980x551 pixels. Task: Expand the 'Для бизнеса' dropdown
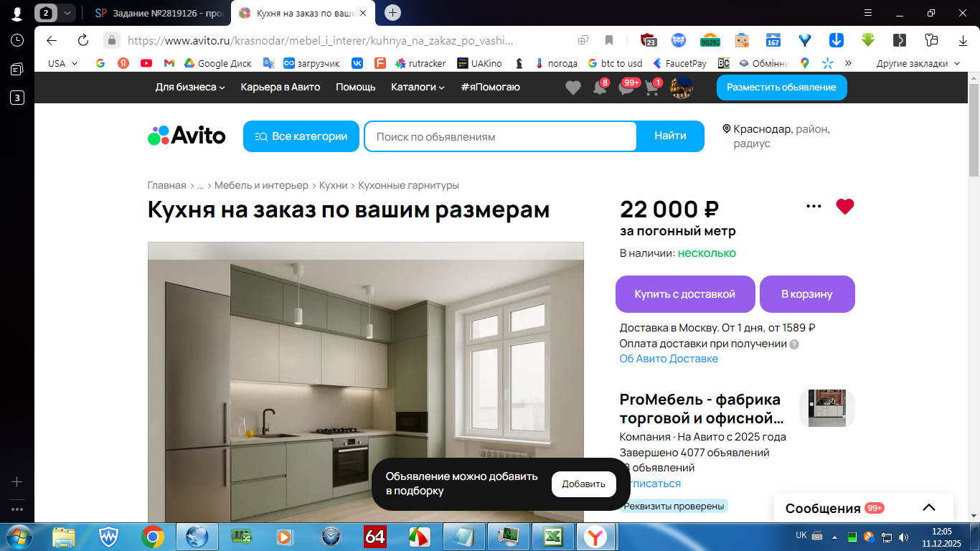(190, 87)
